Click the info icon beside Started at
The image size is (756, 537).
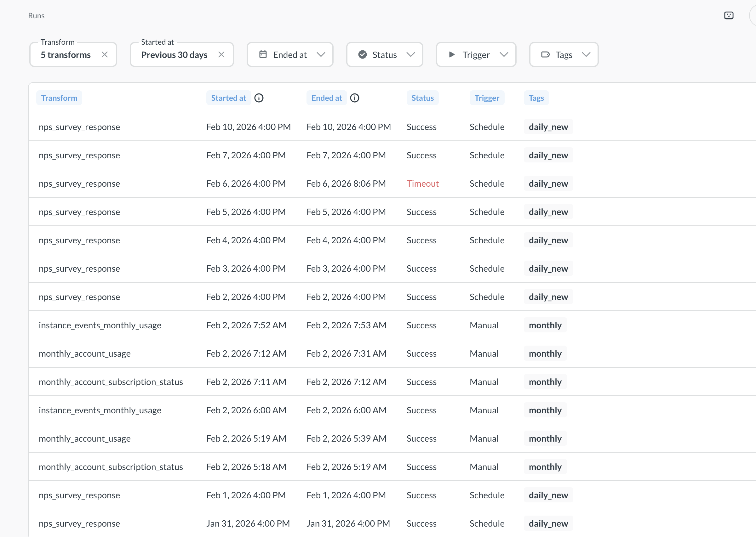[x=259, y=98]
